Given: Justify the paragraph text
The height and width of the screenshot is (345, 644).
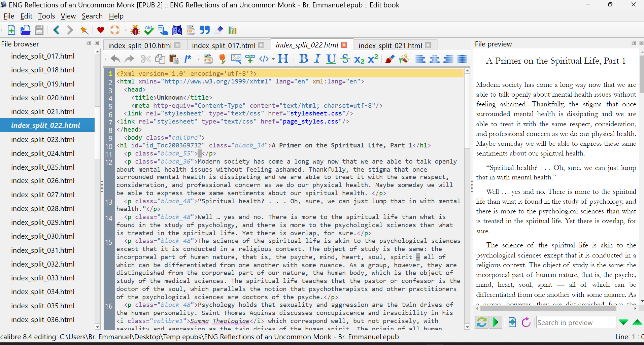Looking at the screenshot, I should point(463,59).
